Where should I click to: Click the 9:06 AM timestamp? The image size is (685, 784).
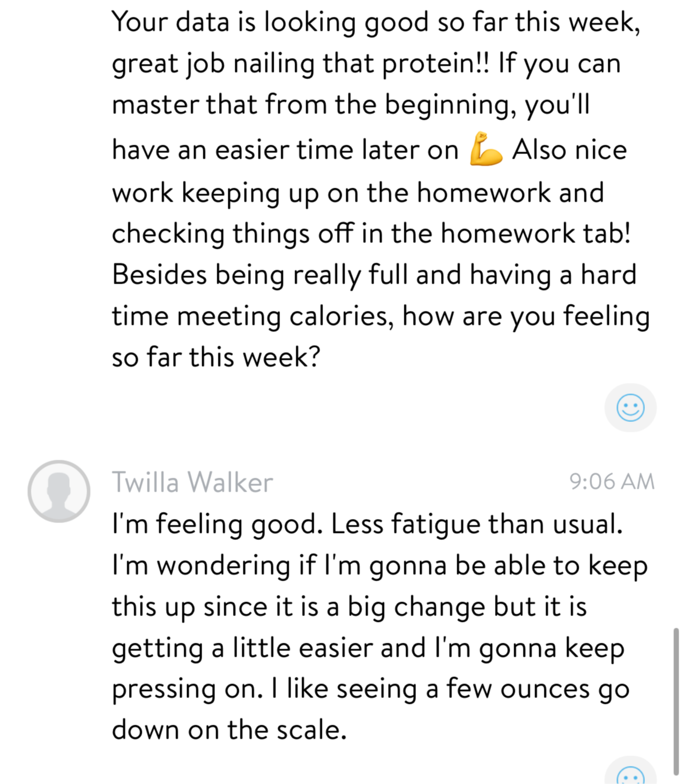612,482
